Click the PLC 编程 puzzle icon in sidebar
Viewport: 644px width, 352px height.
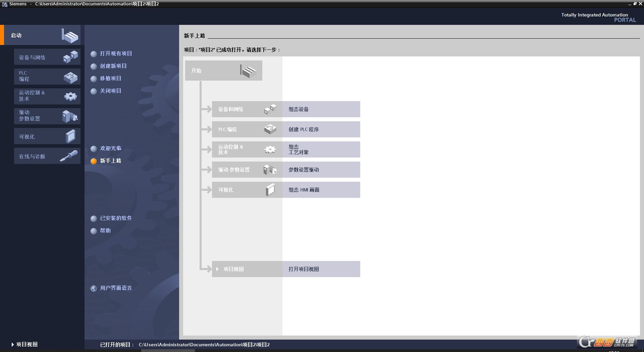(x=70, y=77)
